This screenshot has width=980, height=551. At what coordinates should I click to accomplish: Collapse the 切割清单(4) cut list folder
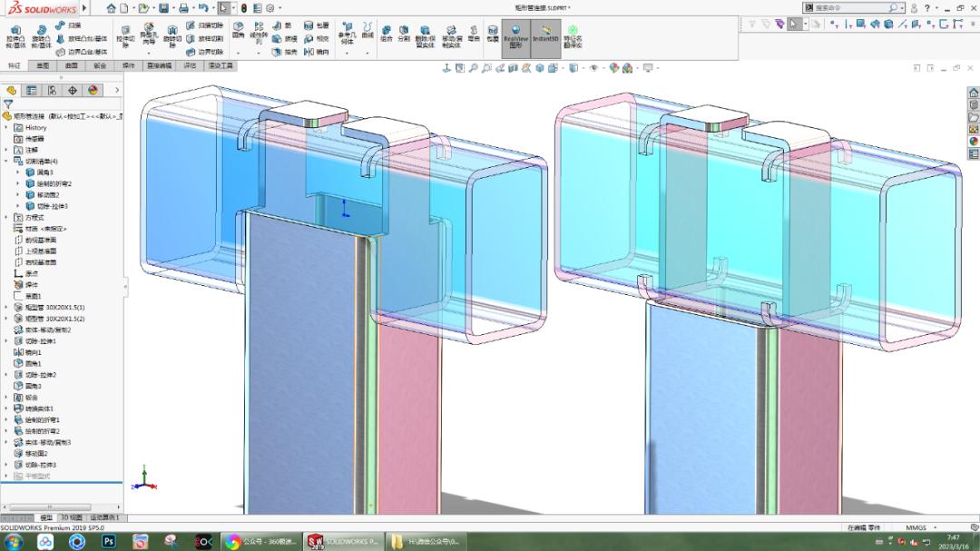[x=7, y=162]
